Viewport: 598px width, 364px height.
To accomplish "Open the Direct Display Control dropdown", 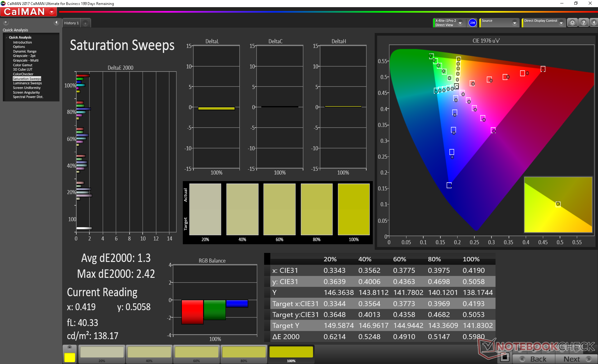I will (x=561, y=23).
